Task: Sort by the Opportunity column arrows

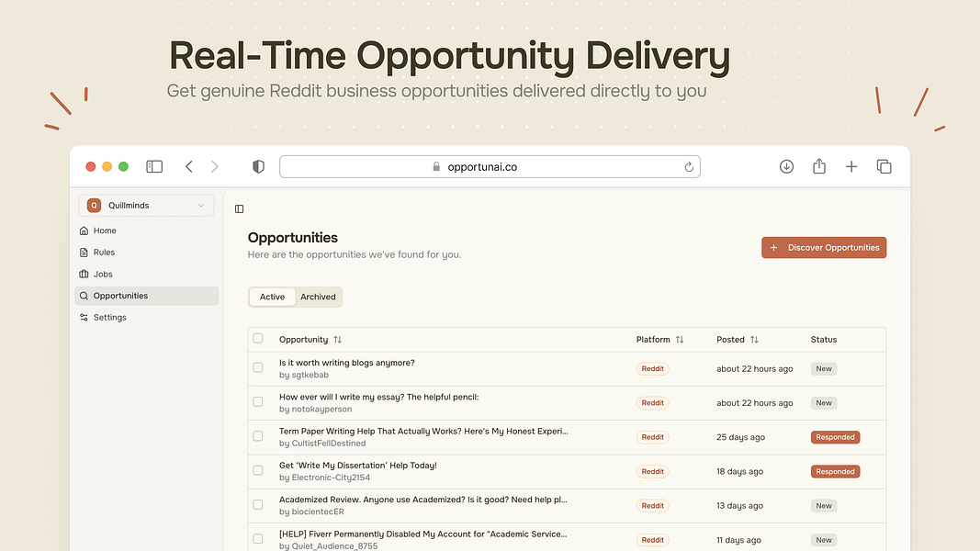Action: 337,339
